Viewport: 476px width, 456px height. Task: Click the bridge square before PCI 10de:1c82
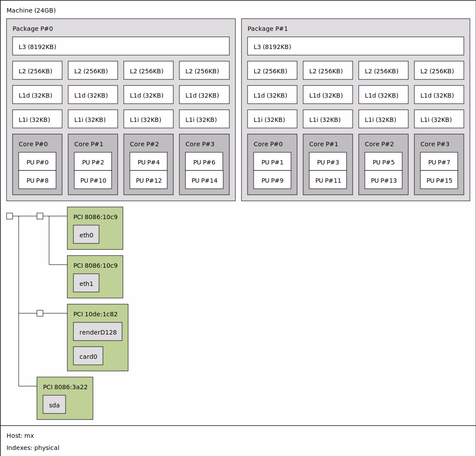coord(40,313)
